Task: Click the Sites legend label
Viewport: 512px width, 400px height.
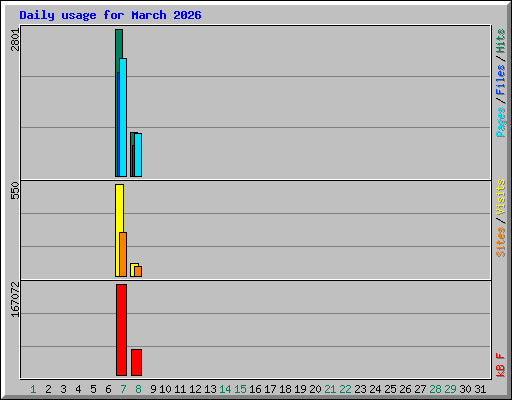Action: pyautogui.click(x=501, y=242)
